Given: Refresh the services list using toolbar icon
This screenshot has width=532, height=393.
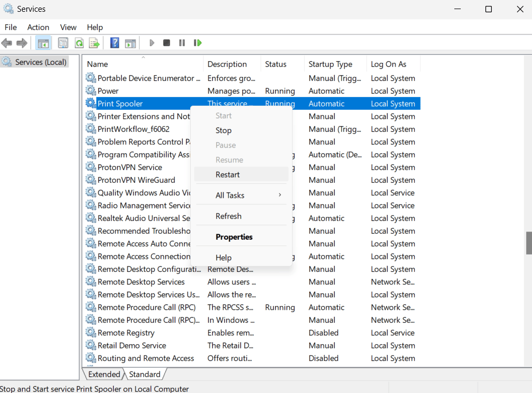Looking at the screenshot, I should click(79, 43).
